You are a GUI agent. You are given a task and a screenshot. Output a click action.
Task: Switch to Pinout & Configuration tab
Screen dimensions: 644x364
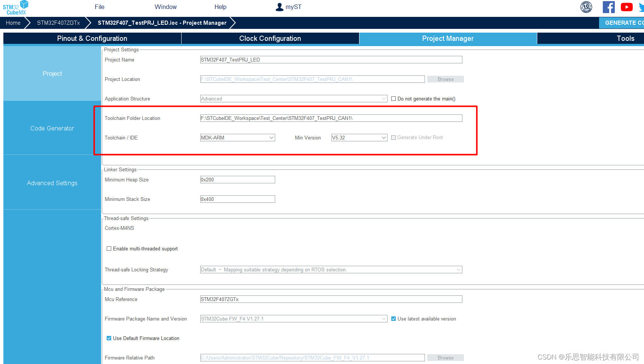[x=92, y=38]
